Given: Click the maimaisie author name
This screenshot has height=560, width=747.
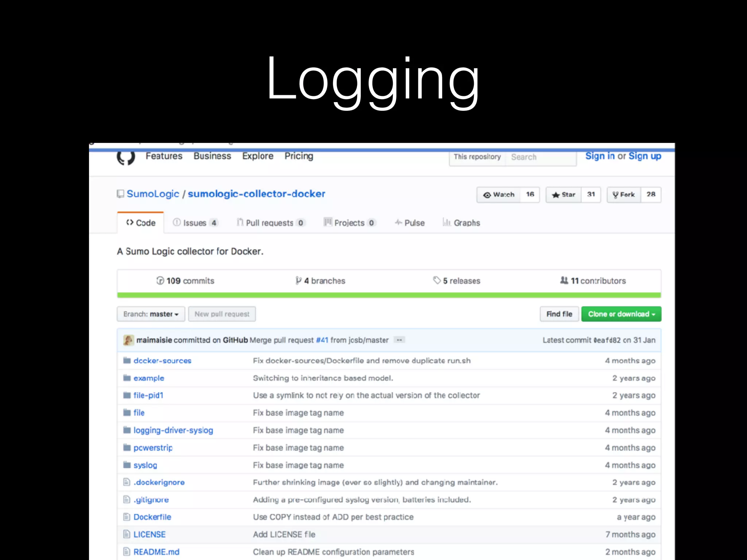Looking at the screenshot, I should click(154, 340).
